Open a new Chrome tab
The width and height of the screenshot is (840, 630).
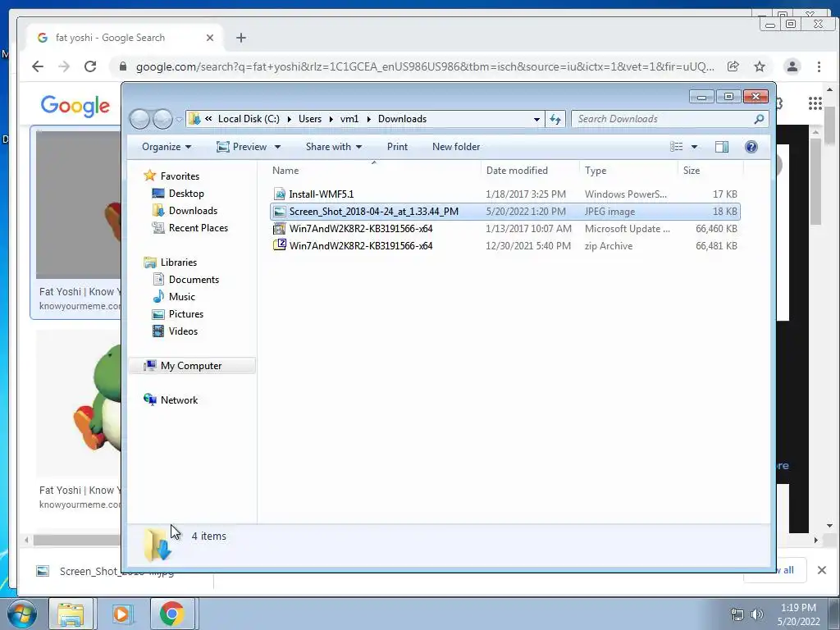point(241,38)
